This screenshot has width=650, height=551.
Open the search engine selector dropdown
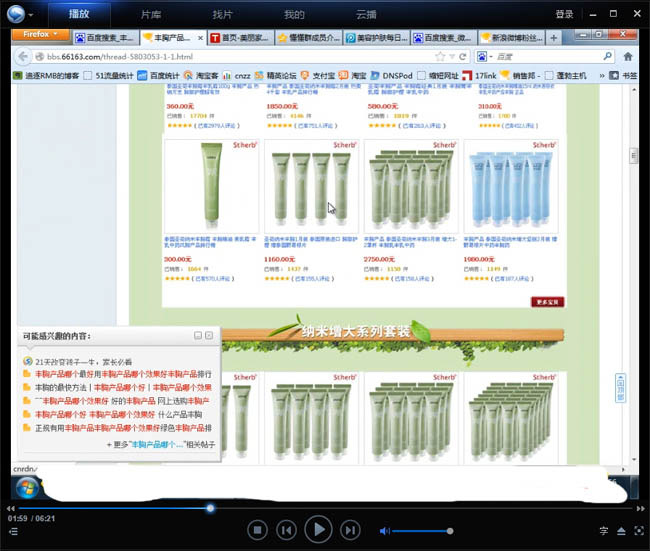[485, 56]
